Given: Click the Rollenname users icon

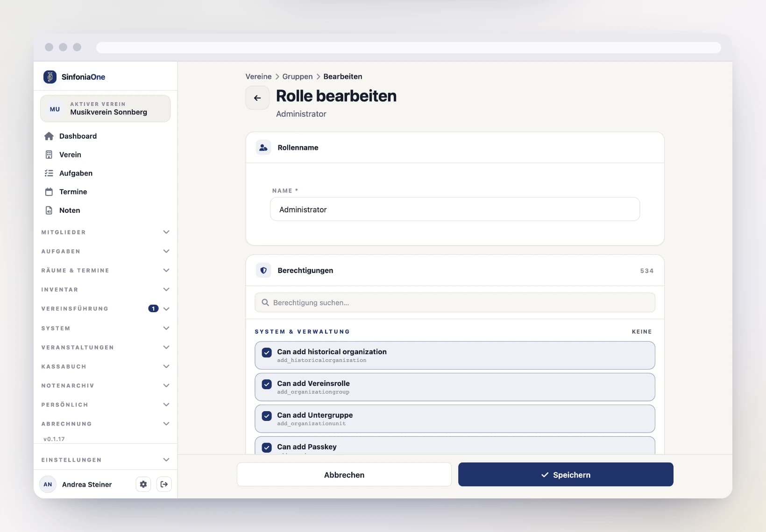Looking at the screenshot, I should [263, 147].
